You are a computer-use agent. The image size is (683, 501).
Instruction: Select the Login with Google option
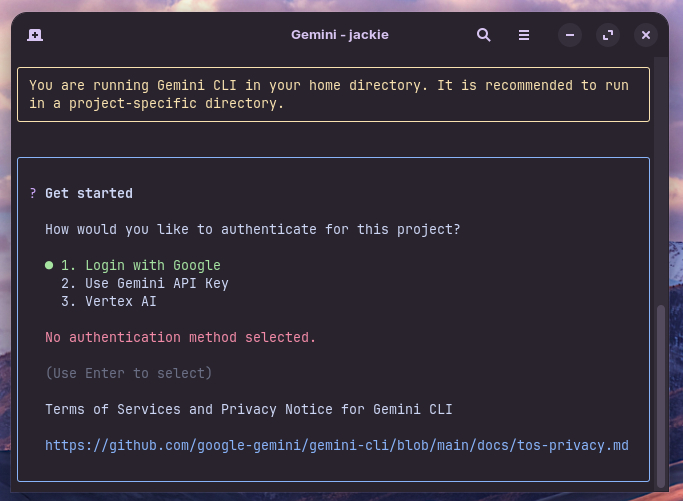140,266
